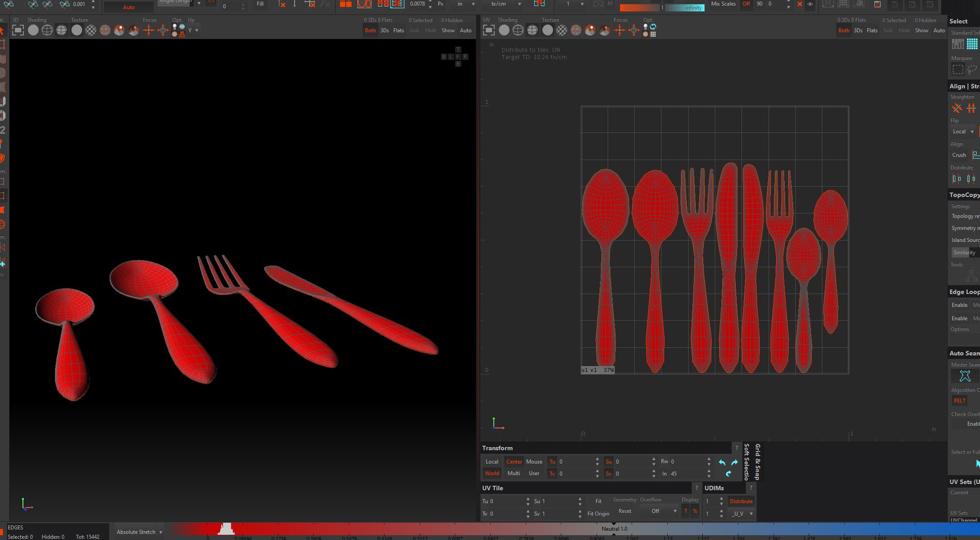This screenshot has width=980, height=540.
Task: Toggle World transform mode
Action: [x=492, y=474]
